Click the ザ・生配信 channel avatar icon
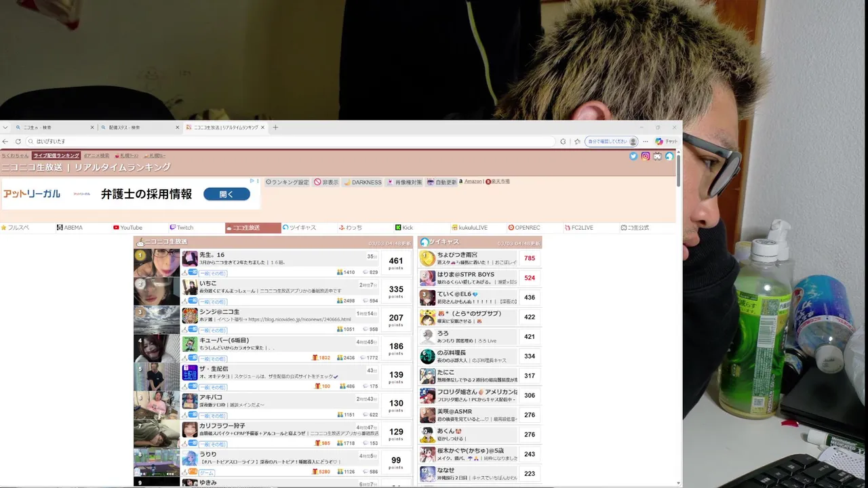 pos(190,372)
